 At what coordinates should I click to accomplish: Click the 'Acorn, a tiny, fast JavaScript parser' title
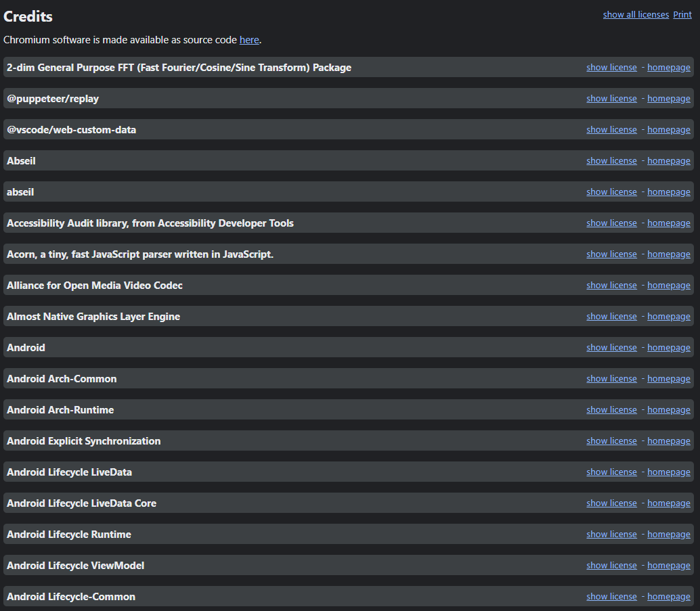pyautogui.click(x=140, y=254)
